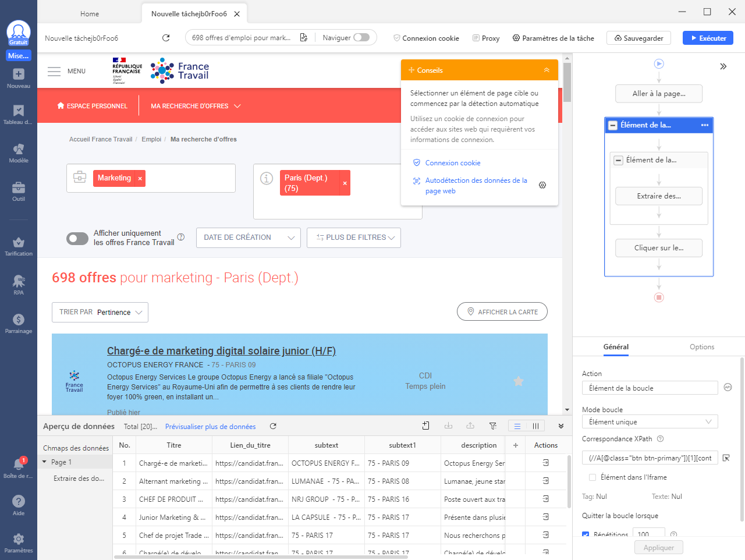Click Proxy in the toolbar
Image resolution: width=745 pixels, height=560 pixels.
(486, 38)
